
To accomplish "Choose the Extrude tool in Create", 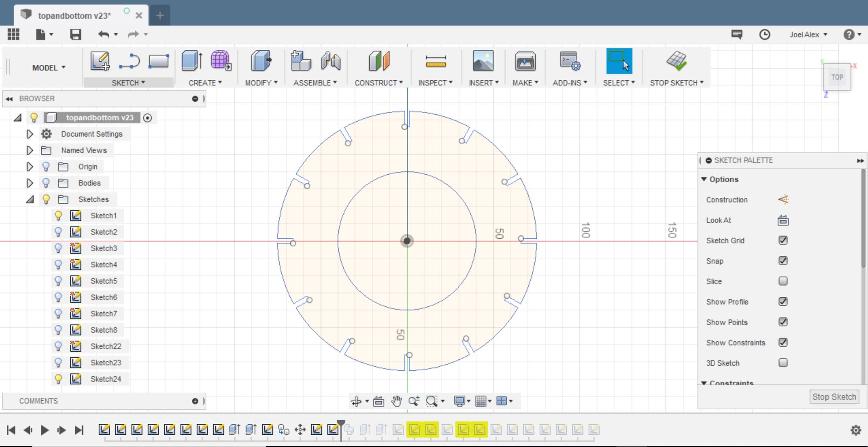I will [192, 61].
